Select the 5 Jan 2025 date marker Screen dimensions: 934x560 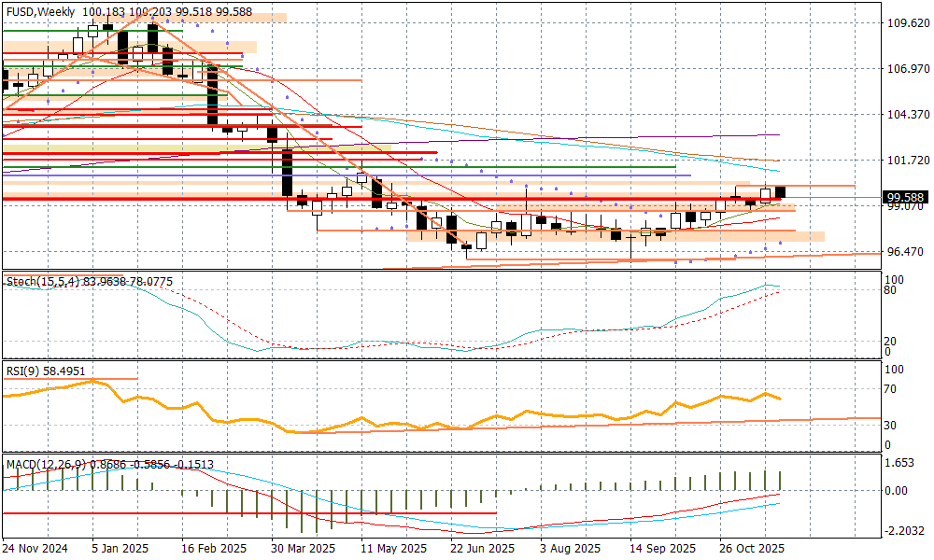pos(120,548)
